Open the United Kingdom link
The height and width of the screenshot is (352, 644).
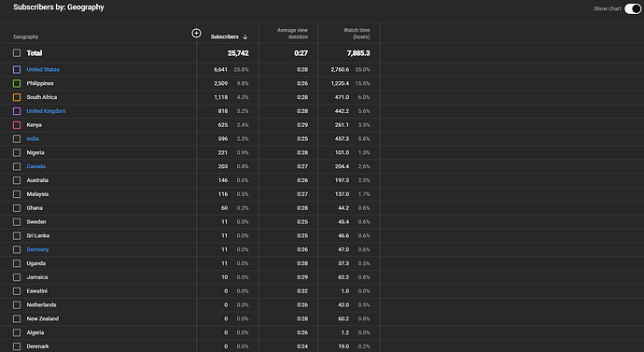46,111
